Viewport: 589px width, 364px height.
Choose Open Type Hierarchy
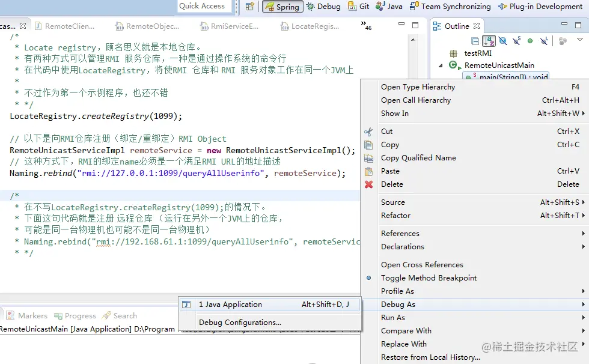pyautogui.click(x=474, y=87)
